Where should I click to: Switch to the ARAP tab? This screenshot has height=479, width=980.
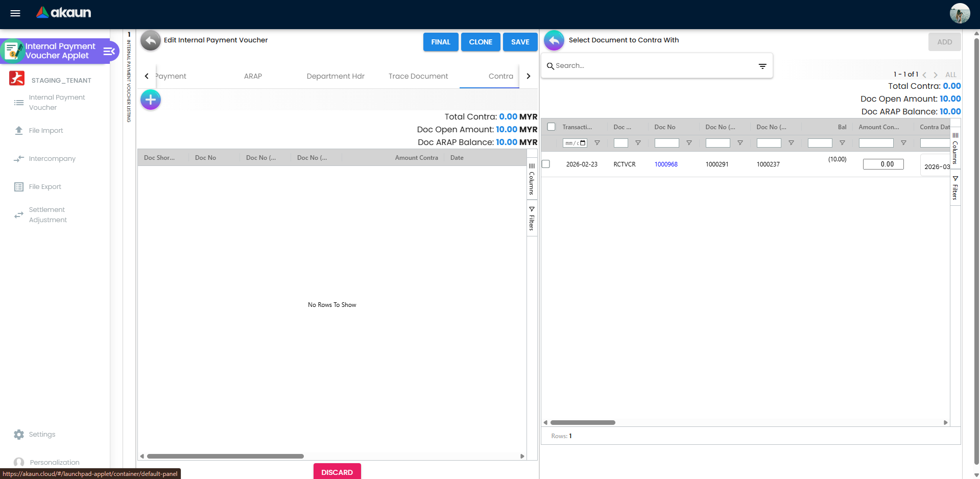(x=253, y=76)
